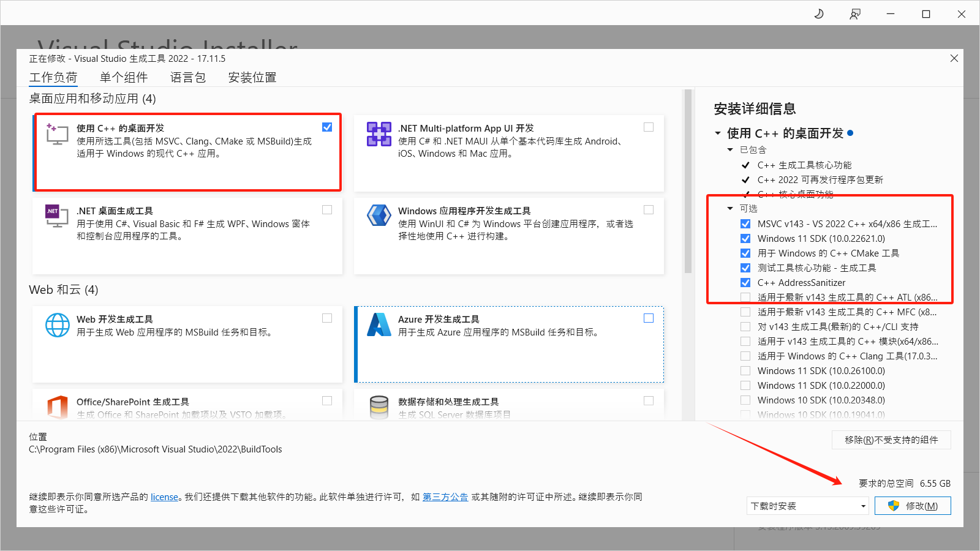Open the license link

165,497
